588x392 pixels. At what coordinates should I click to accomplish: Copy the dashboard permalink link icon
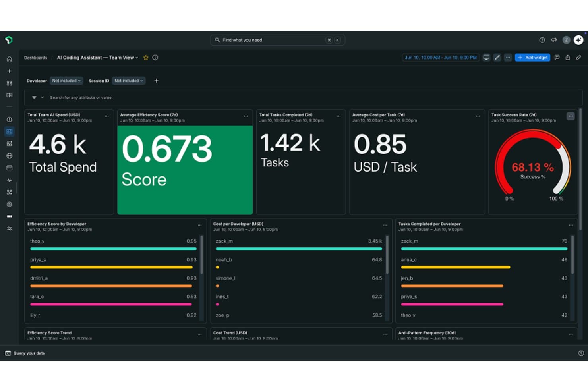point(578,58)
